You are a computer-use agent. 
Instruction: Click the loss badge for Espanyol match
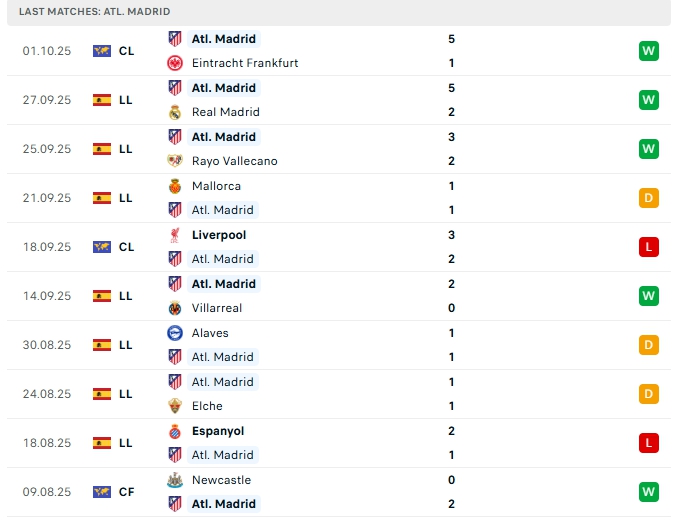click(648, 443)
